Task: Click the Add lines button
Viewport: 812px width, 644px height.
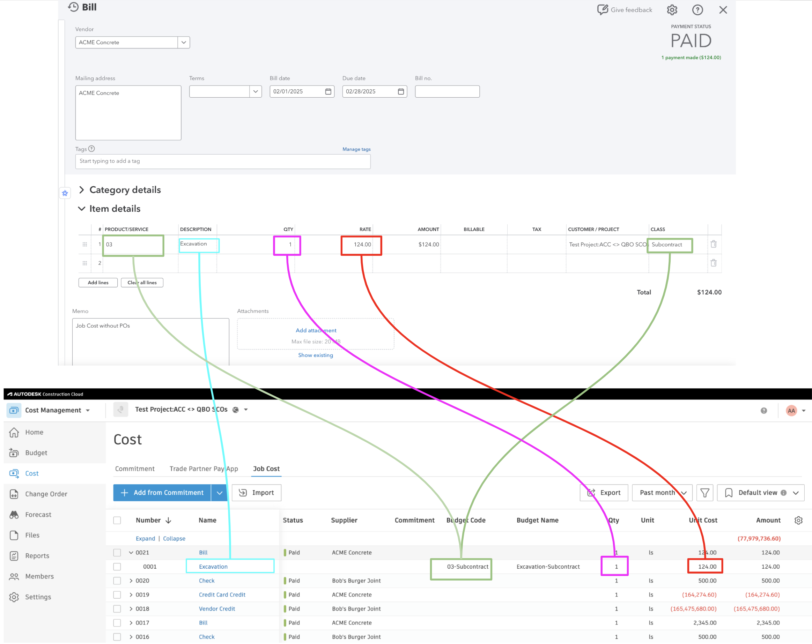Action: tap(98, 283)
